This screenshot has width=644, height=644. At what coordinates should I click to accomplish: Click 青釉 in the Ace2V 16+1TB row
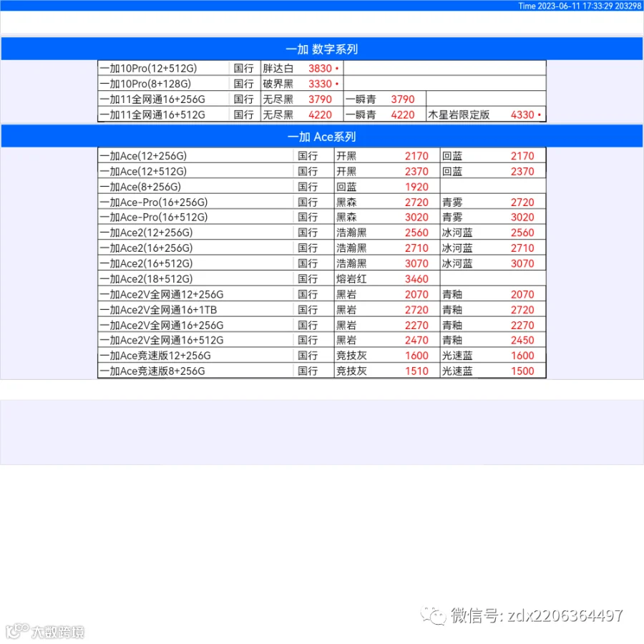[x=452, y=310]
